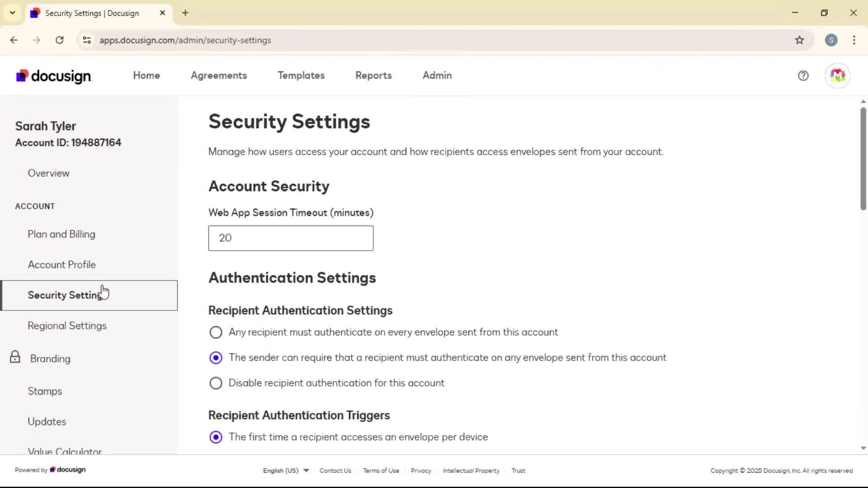This screenshot has width=868, height=488.
Task: Open the Agreements menu item
Action: pyautogui.click(x=219, y=75)
